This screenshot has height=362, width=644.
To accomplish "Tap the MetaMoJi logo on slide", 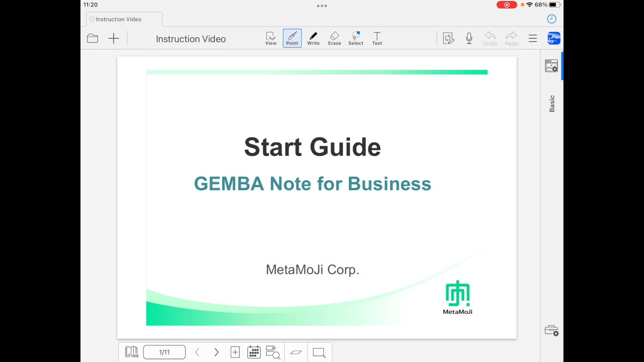I will 458,297.
